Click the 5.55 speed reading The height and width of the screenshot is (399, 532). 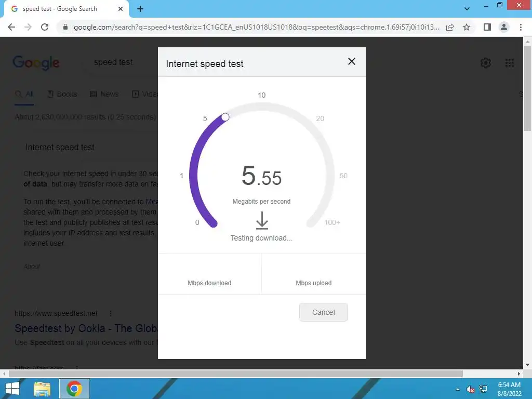[261, 176]
